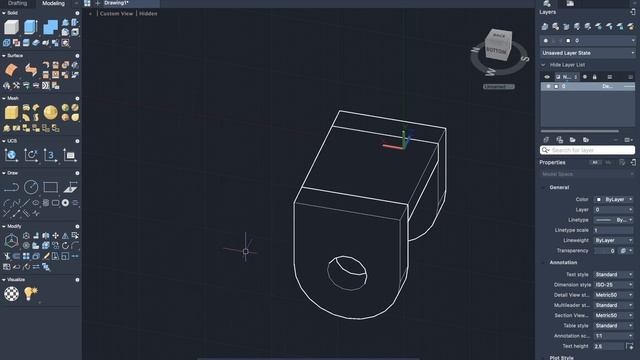Click the eye column header in layer list

tap(547, 77)
